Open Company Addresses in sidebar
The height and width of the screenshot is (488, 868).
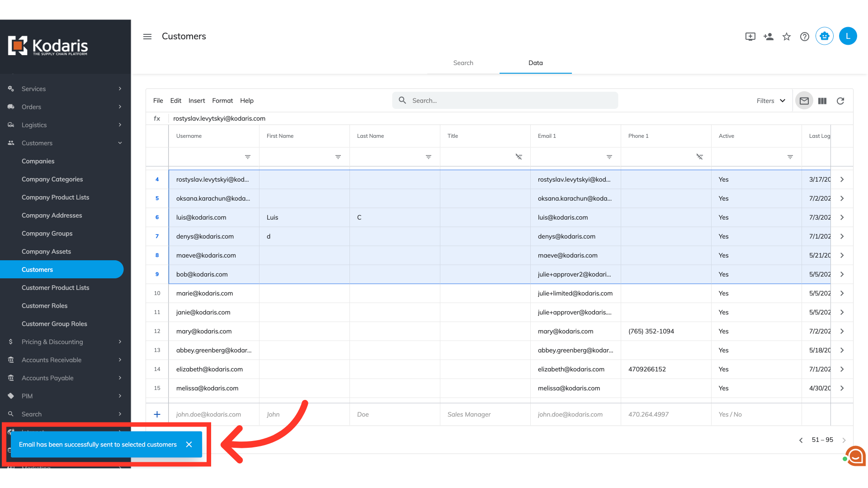point(52,216)
